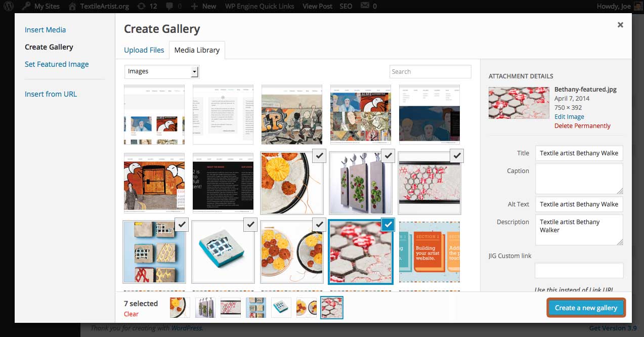Uncheck the hanging gray panels image

point(388,156)
